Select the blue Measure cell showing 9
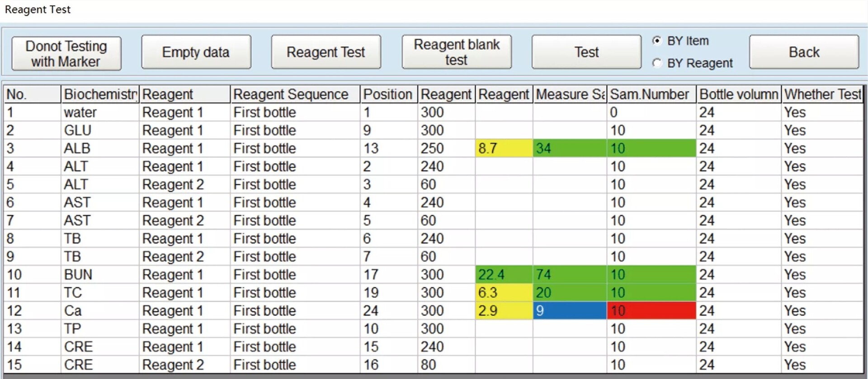This screenshot has height=379, width=868. coord(570,311)
